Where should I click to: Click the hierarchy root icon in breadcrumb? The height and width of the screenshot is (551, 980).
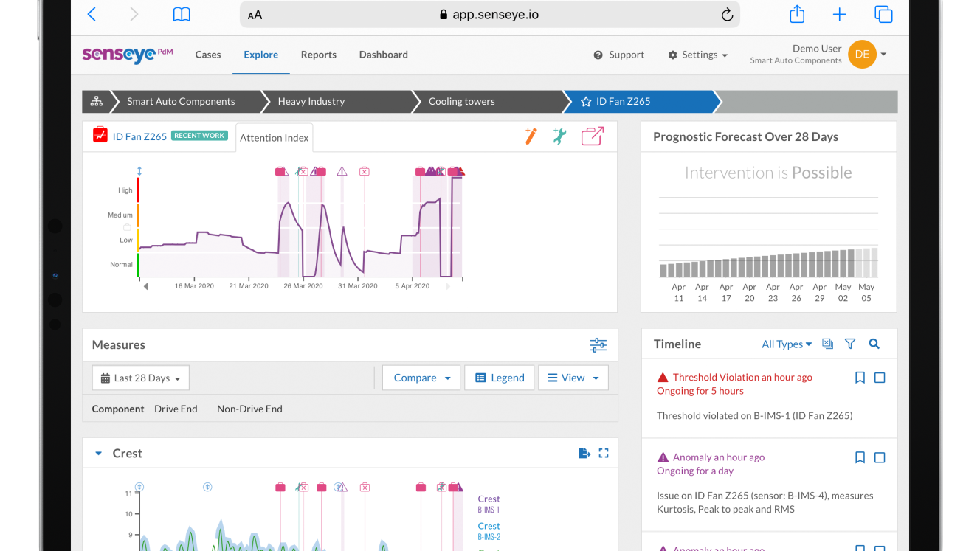click(97, 102)
